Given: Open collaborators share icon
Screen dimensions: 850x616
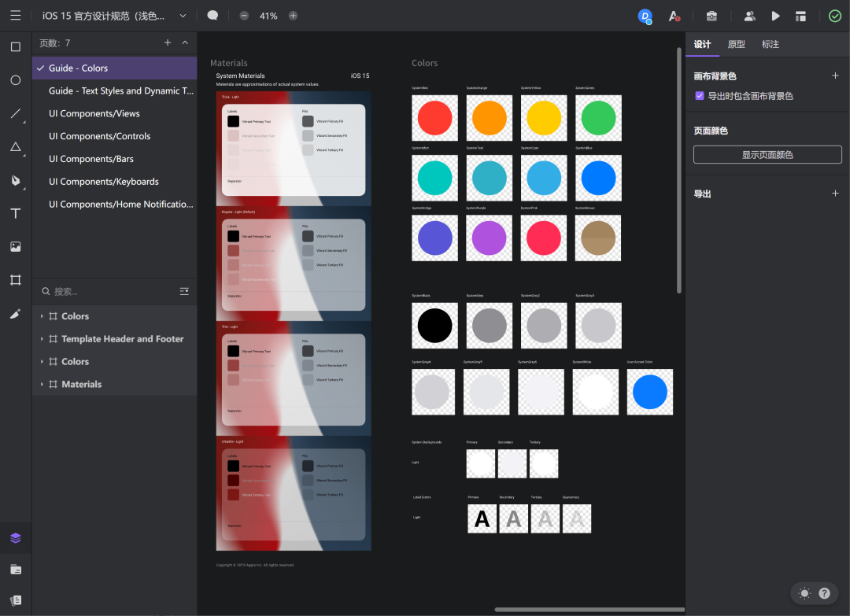Looking at the screenshot, I should coord(750,17).
